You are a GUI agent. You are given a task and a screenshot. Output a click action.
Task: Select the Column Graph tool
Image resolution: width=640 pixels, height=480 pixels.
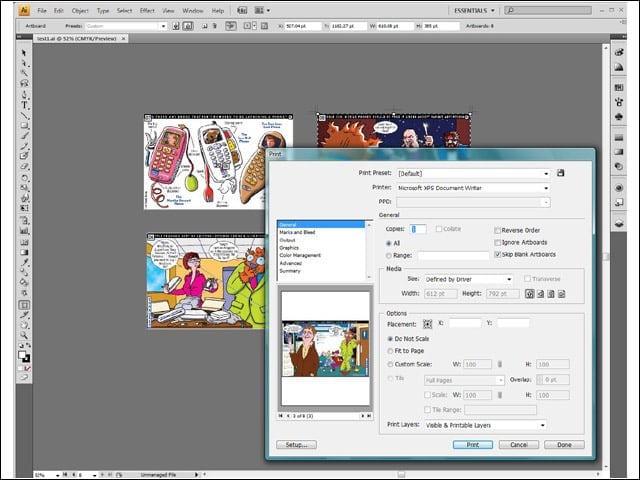(24, 231)
